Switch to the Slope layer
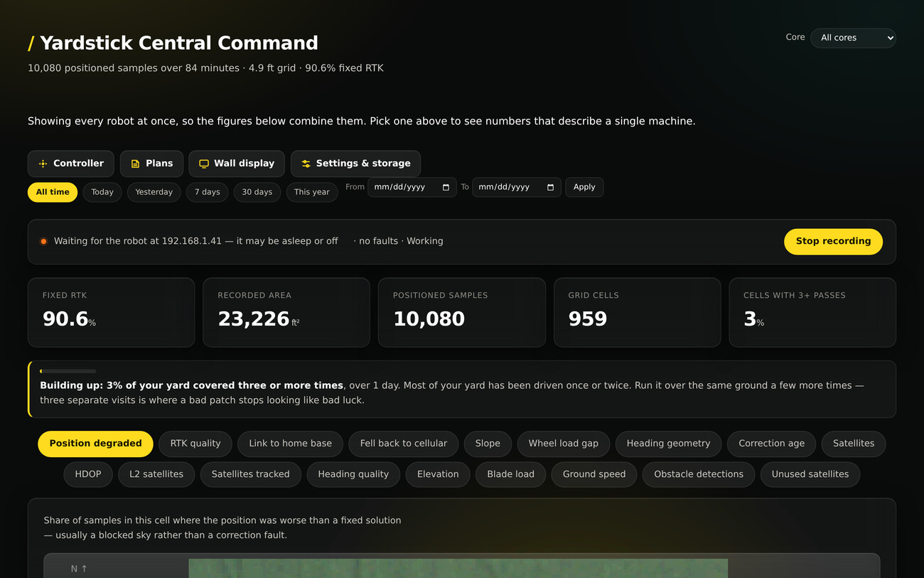924x578 pixels. (488, 444)
